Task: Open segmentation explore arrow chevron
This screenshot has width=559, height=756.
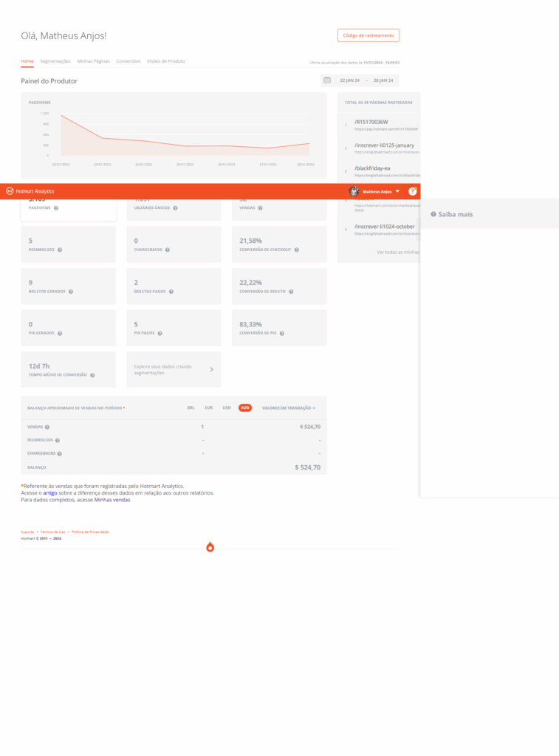Action: click(212, 370)
